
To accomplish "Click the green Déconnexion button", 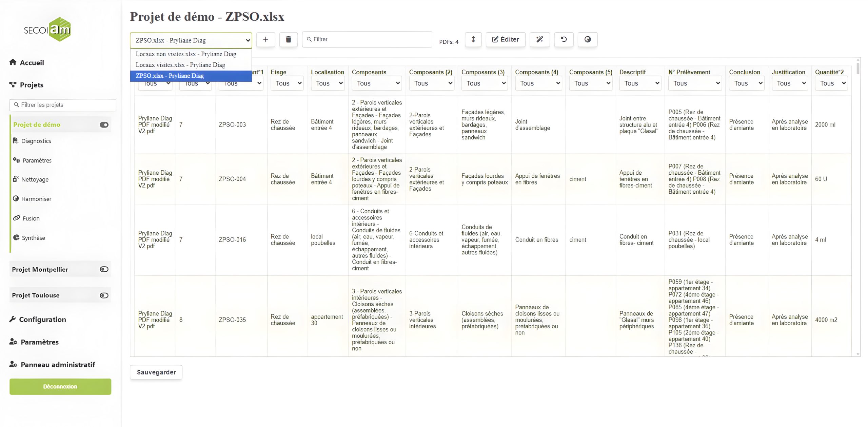I will tap(60, 387).
